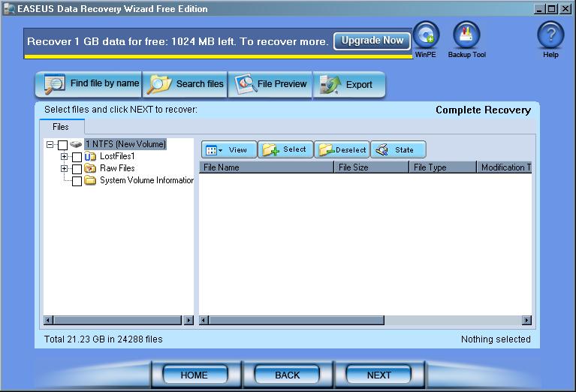This screenshot has width=576, height=392.
Task: Click the BACK button
Action: click(287, 375)
